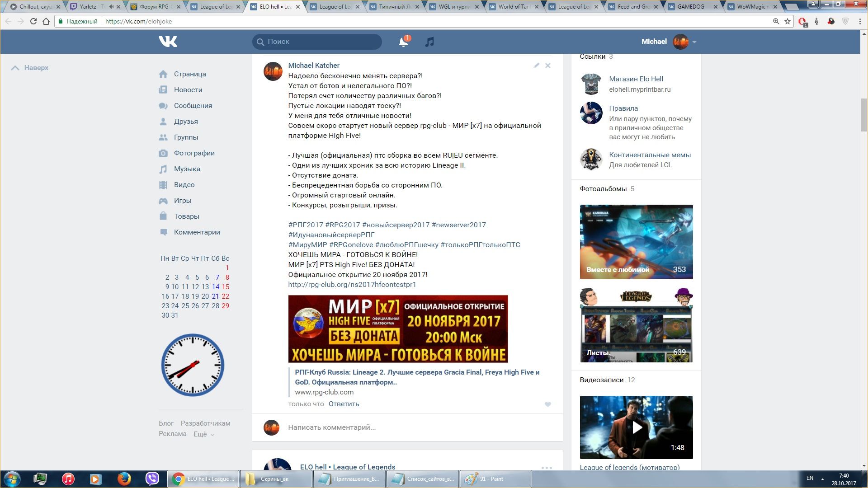Click hashtag #РПГ2017
The width and height of the screenshot is (868, 488).
tap(306, 225)
